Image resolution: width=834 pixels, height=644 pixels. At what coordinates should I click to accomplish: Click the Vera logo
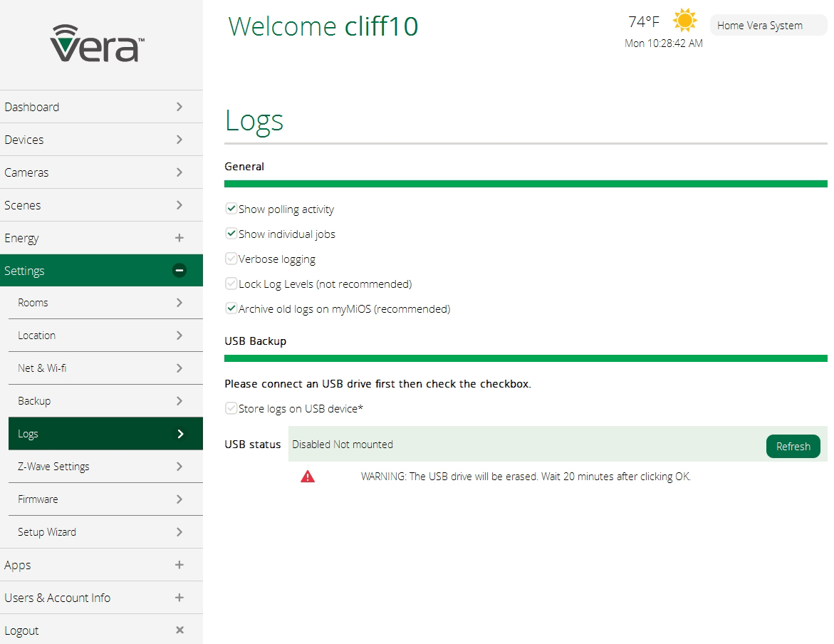point(97,43)
